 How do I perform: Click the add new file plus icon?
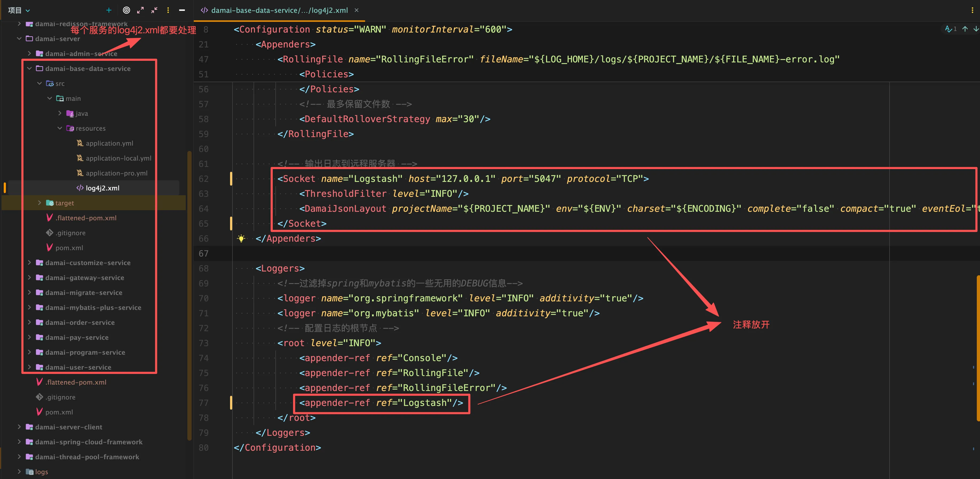point(109,10)
